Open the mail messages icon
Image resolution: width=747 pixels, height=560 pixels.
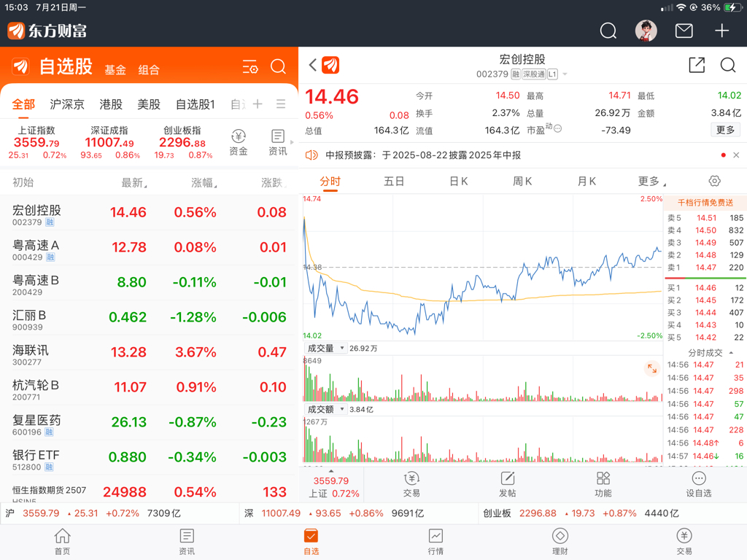tap(684, 31)
